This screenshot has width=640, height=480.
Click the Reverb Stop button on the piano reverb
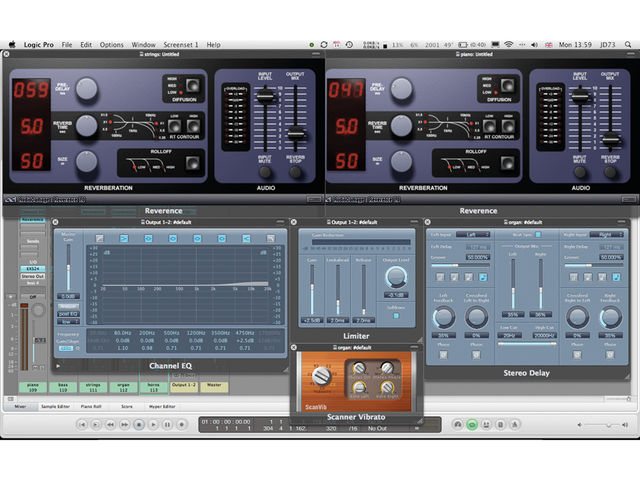(610, 172)
